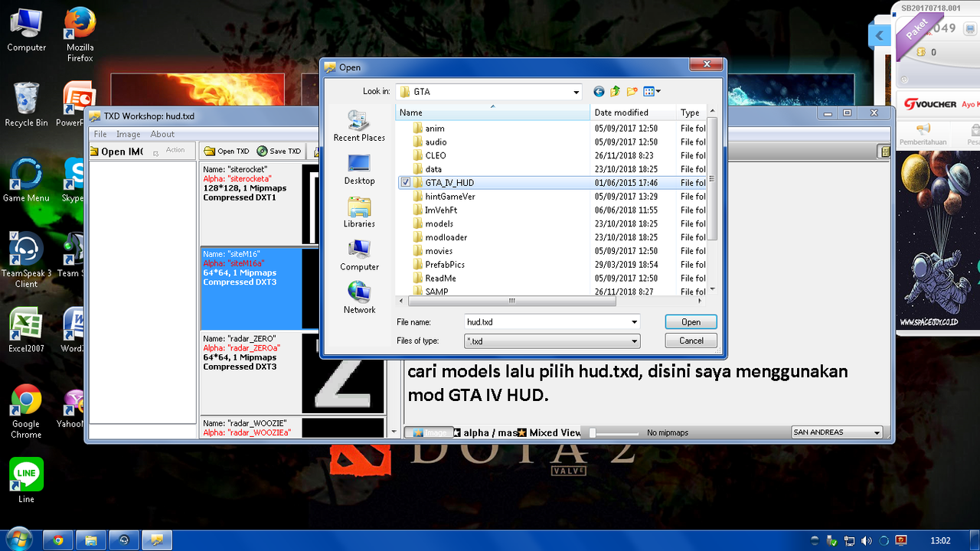Click the File name input field
This screenshot has width=980, height=551.
click(547, 322)
